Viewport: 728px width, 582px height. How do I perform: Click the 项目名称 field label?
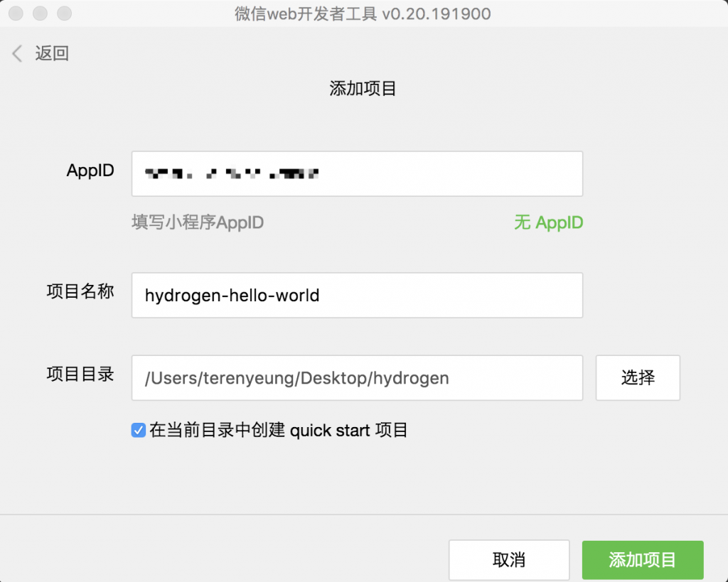[x=80, y=292]
